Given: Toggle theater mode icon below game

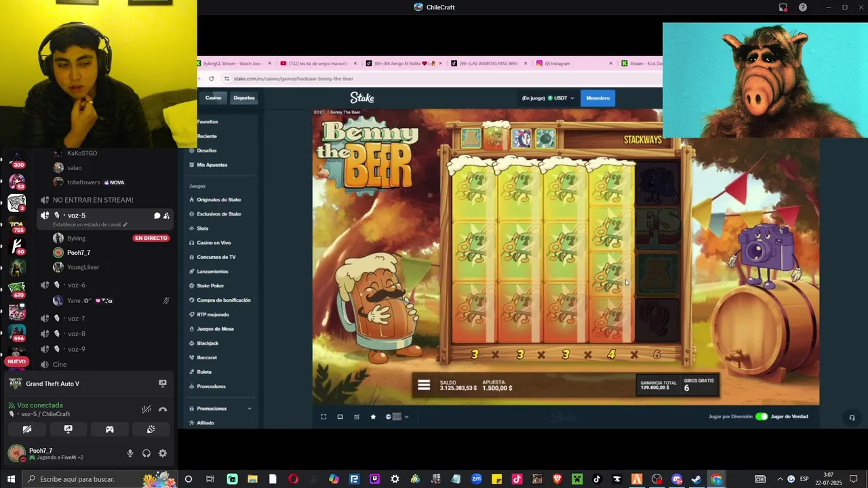Looking at the screenshot, I should point(340,417).
